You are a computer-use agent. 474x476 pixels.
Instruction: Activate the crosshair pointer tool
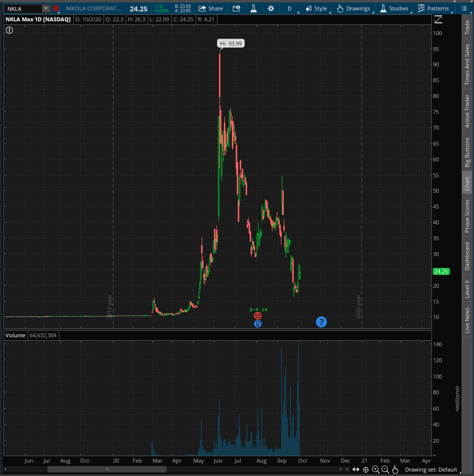click(x=366, y=470)
